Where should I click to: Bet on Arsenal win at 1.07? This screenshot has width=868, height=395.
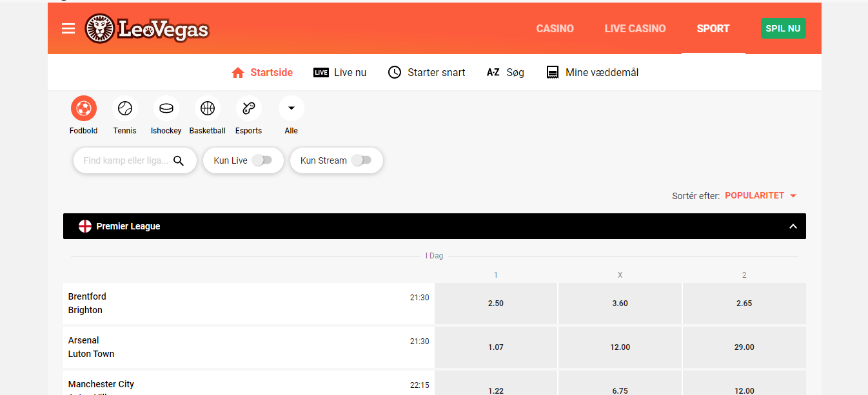coord(496,347)
